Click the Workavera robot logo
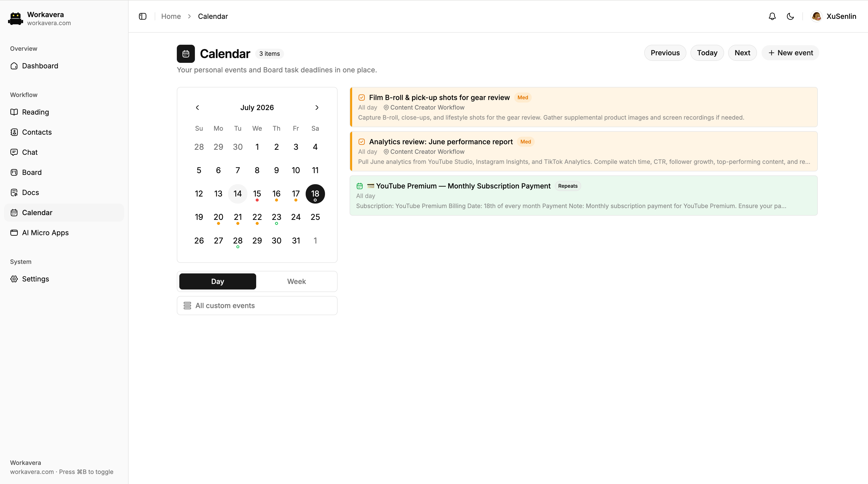 [15, 19]
